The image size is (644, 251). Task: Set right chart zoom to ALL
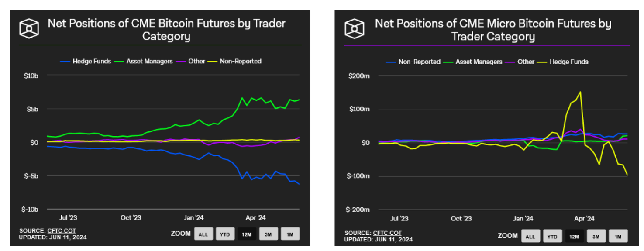point(530,237)
